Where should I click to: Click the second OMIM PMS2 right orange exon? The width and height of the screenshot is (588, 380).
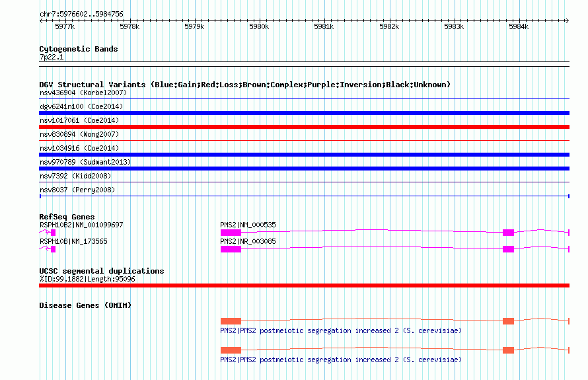(x=508, y=350)
